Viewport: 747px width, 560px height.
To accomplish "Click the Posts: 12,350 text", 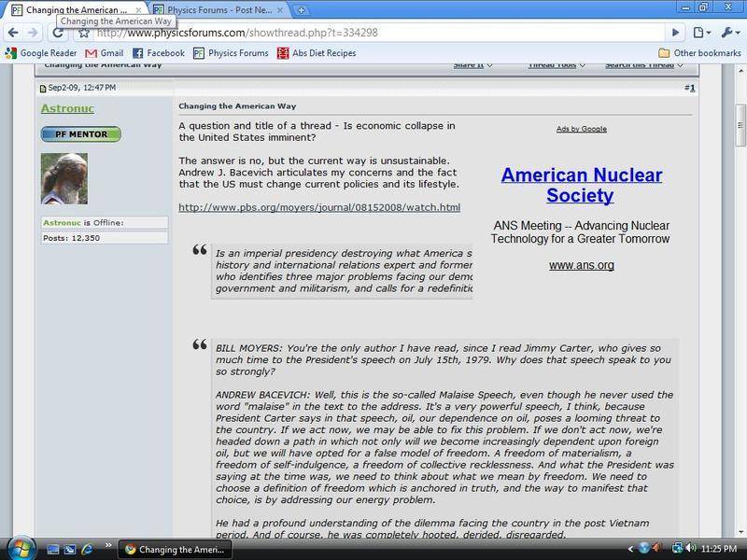I will [x=72, y=238].
